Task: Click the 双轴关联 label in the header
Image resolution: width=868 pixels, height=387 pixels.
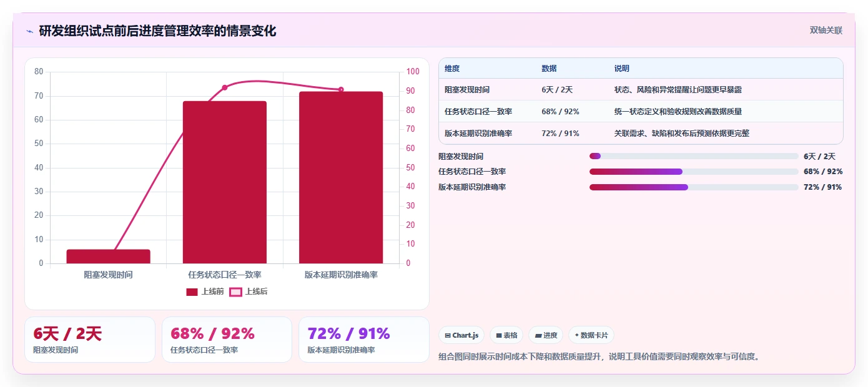Action: 826,30
